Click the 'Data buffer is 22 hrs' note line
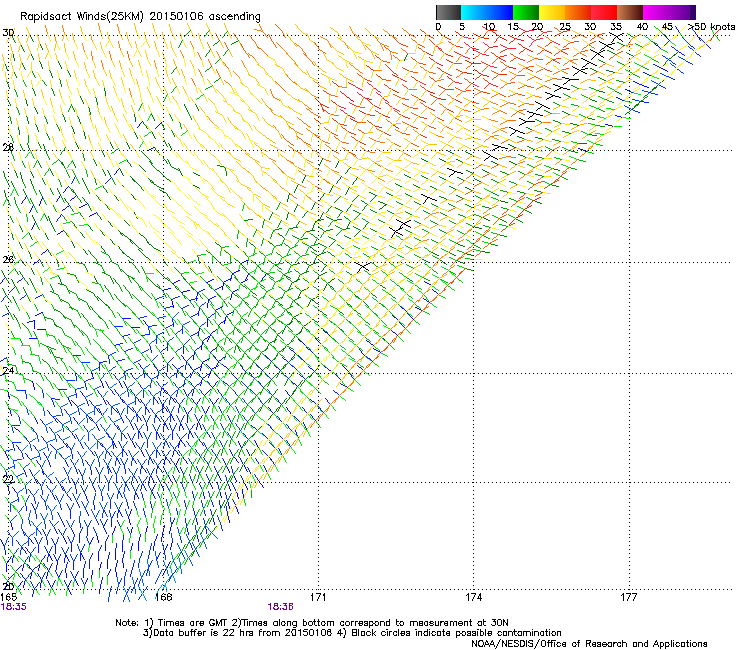 (352, 633)
